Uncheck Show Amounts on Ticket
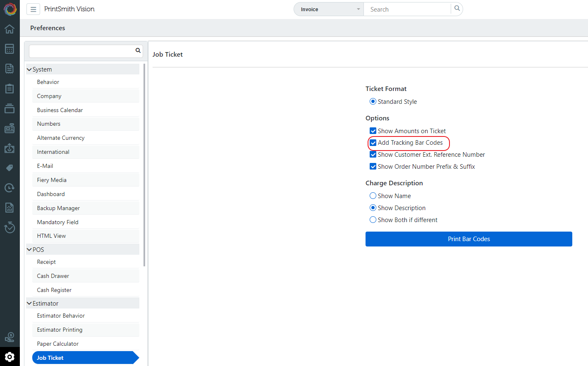588x366 pixels. tap(373, 131)
